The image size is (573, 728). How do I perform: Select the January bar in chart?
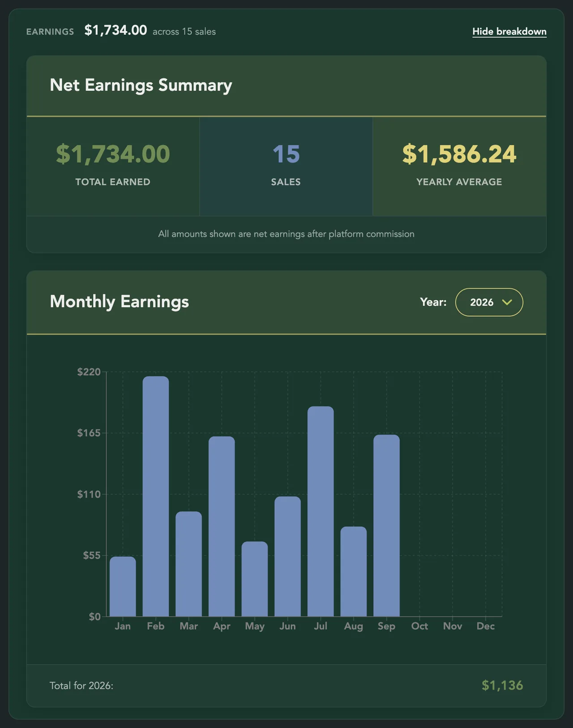[x=123, y=586]
